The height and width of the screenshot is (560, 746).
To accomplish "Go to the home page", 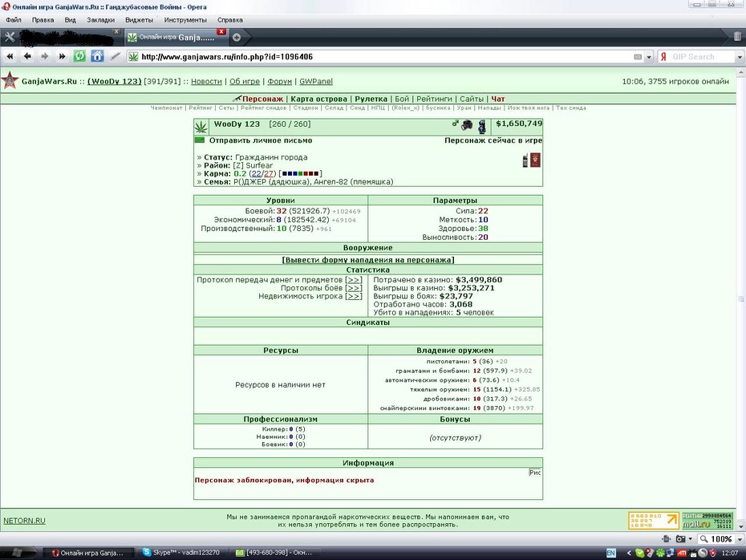I will tap(97, 56).
